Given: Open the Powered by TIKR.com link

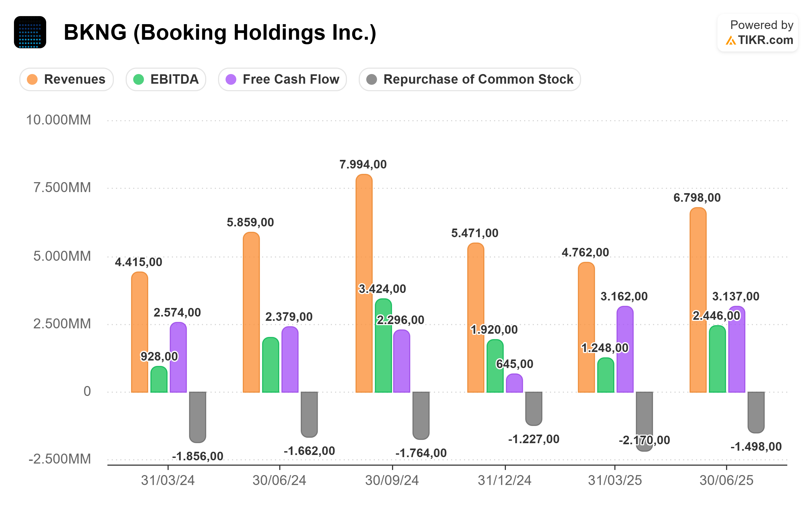Looking at the screenshot, I should pos(758,33).
